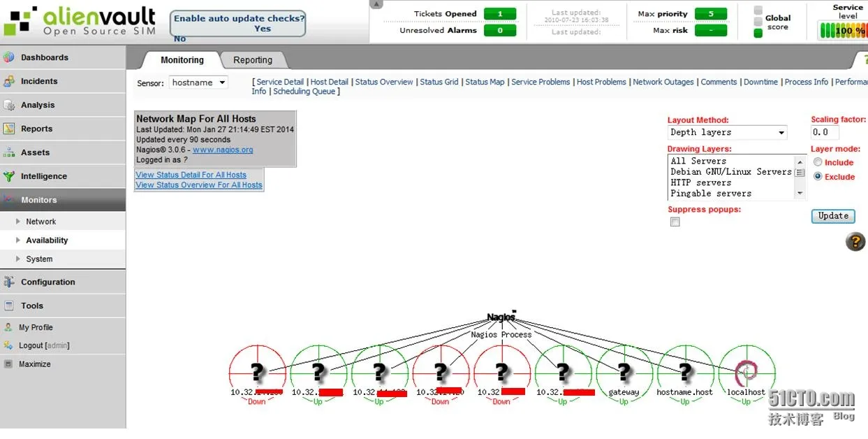Open Status Map link

485,82
